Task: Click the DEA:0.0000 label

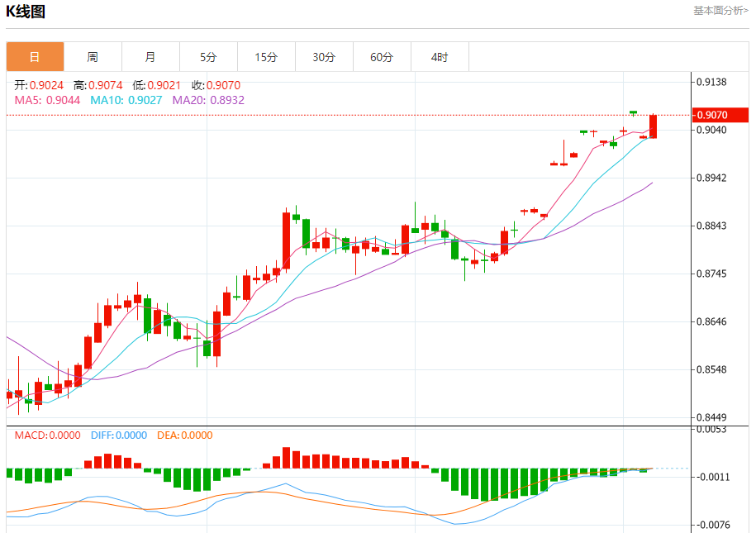Action: 184,435
